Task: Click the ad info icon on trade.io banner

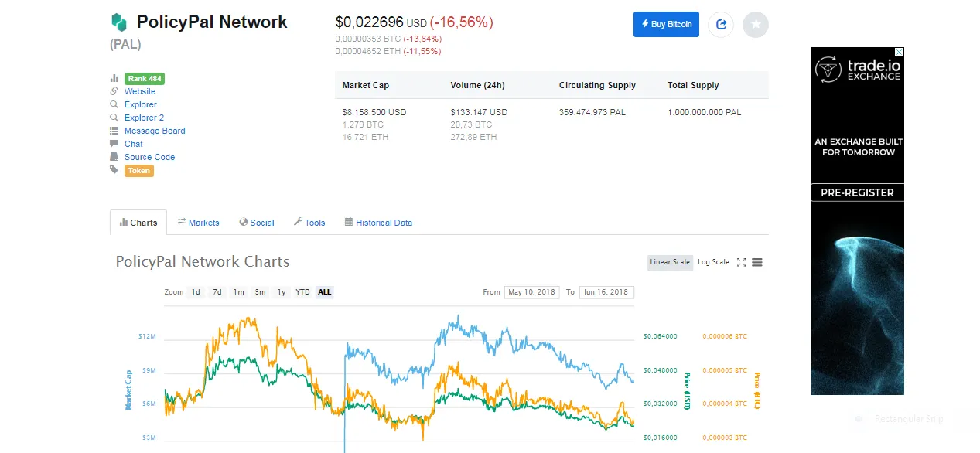Action: coord(899,52)
